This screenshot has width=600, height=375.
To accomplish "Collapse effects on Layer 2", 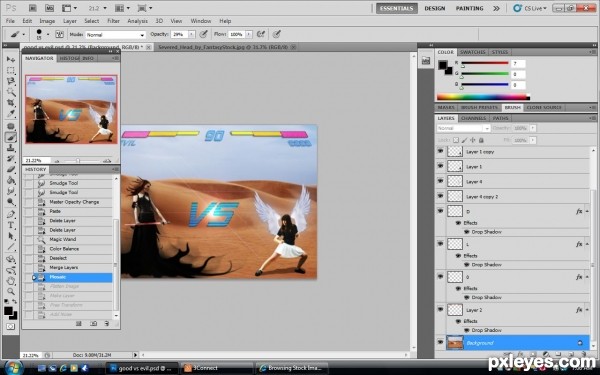I will pyautogui.click(x=587, y=309).
